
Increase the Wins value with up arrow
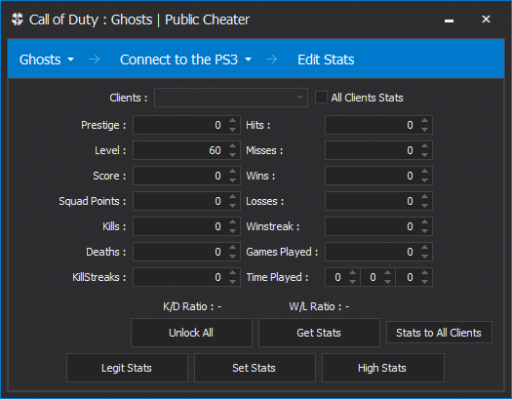425,171
